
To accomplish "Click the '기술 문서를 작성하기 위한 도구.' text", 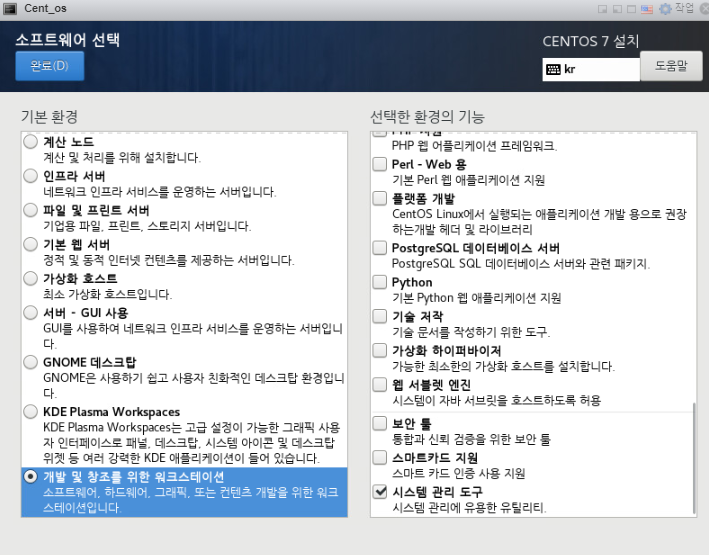I will pyautogui.click(x=471, y=332).
